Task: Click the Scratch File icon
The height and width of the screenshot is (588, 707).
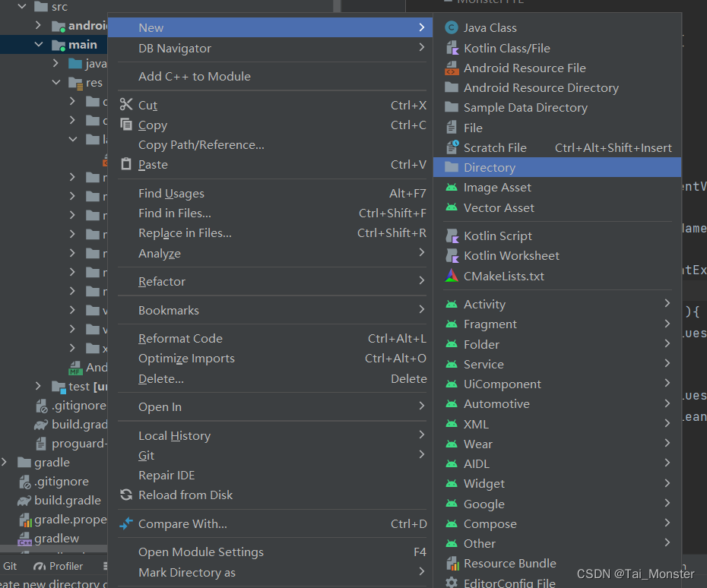Action: pos(452,147)
